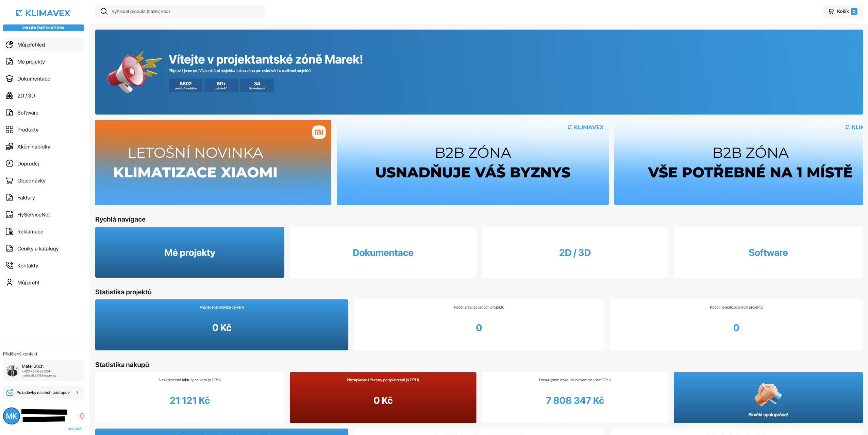Viewport: 868px width, 435px height.
Task: Click the envelope icon for Požadavky
Action: [x=10, y=393]
